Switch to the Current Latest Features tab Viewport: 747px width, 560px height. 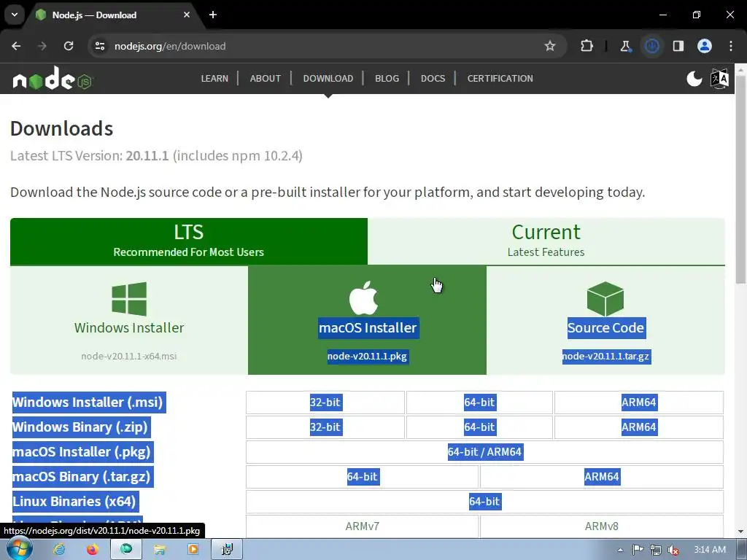tap(546, 241)
